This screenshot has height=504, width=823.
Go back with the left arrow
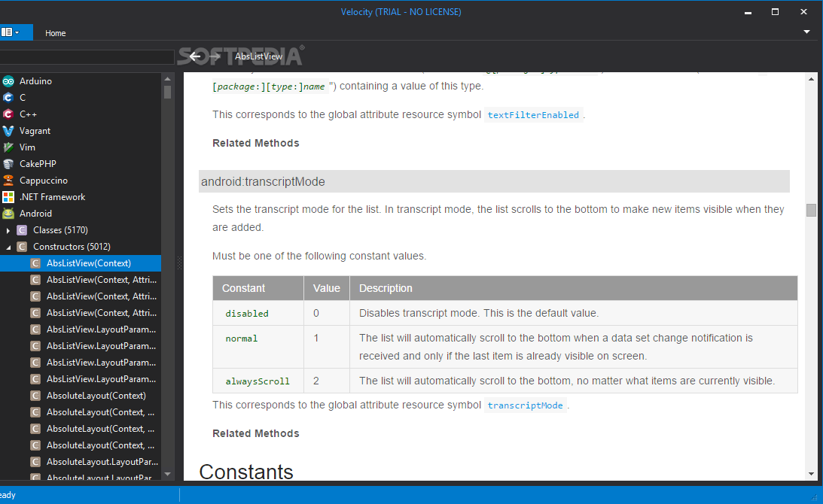195,56
